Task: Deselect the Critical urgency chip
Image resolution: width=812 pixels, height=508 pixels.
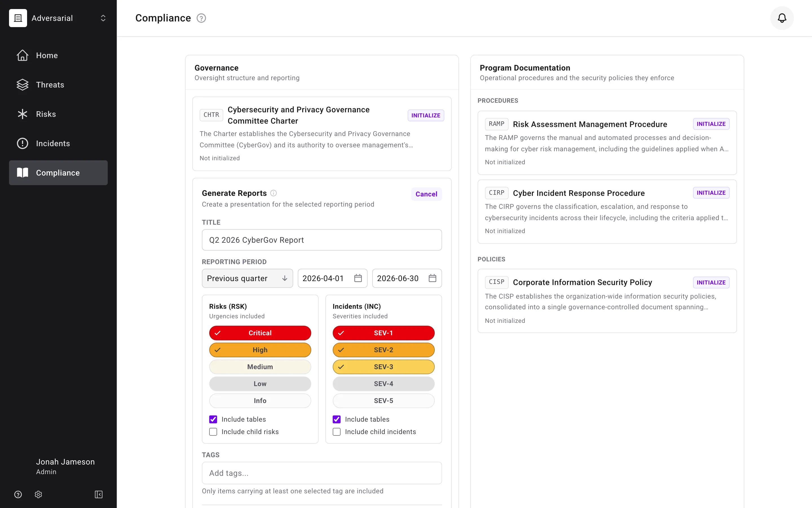Action: point(260,333)
